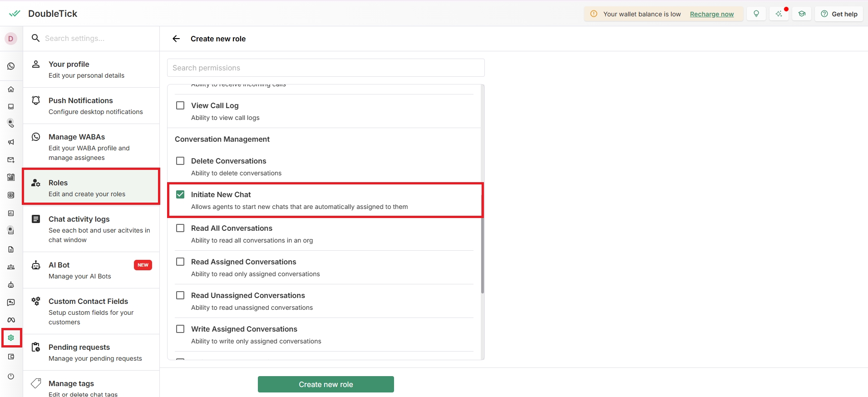868x397 pixels.
Task: Click the lightbulb icon in header
Action: click(x=756, y=14)
